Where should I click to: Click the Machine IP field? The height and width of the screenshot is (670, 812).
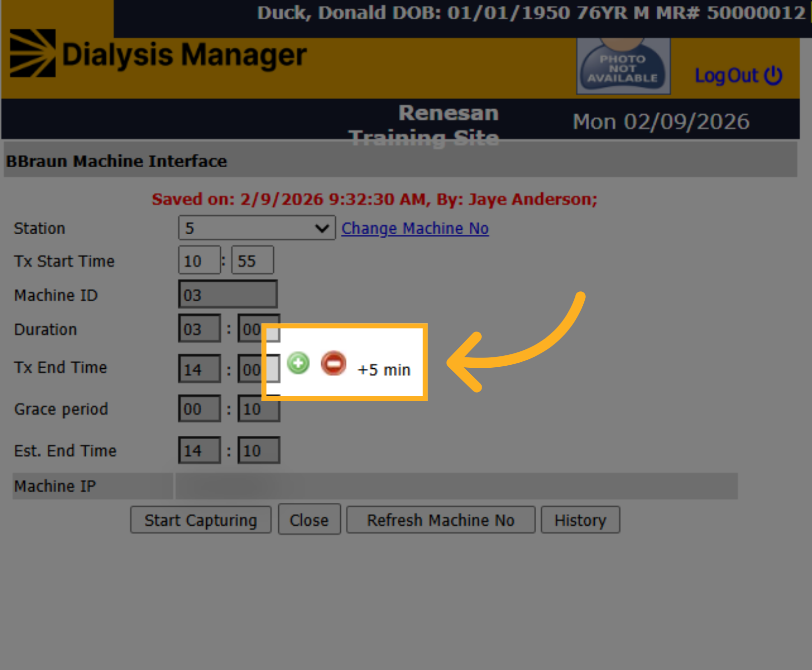click(456, 486)
